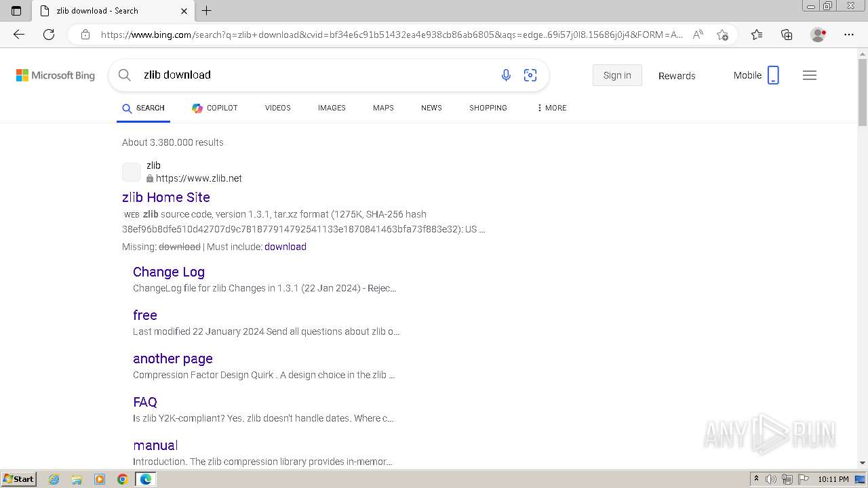Go back with the browser back arrow

point(19,35)
